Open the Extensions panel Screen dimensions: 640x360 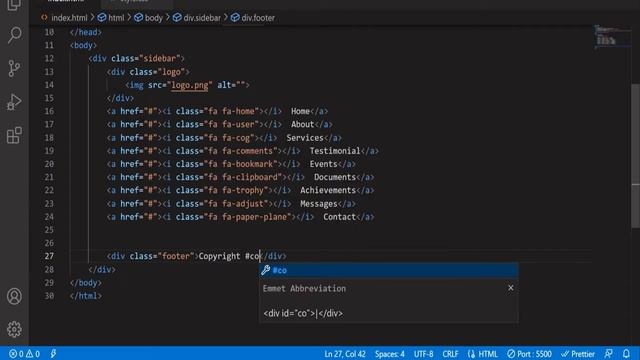point(14,135)
